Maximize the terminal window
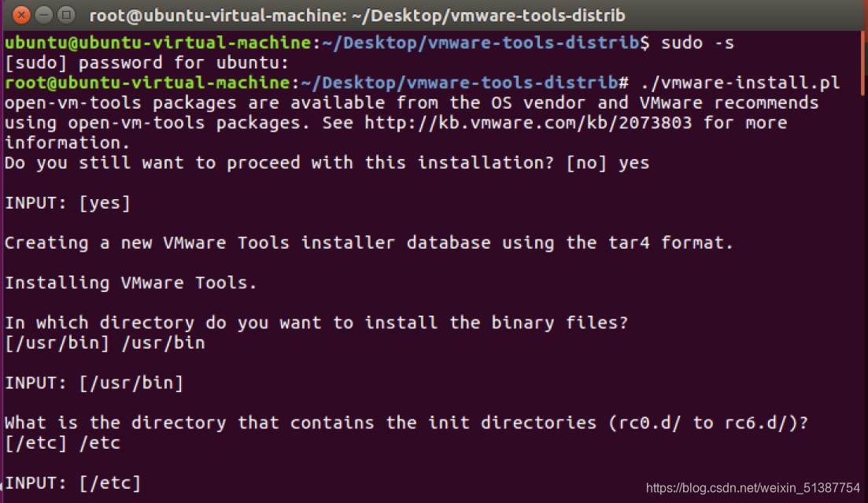 pyautogui.click(x=67, y=14)
